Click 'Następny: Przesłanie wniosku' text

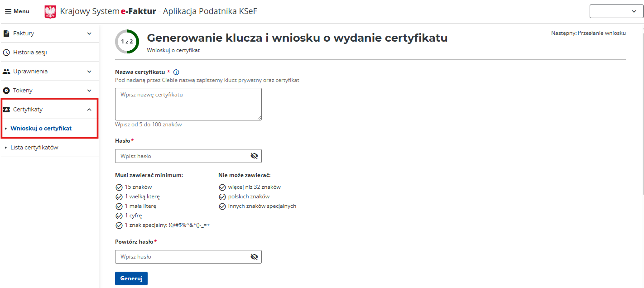click(x=588, y=33)
